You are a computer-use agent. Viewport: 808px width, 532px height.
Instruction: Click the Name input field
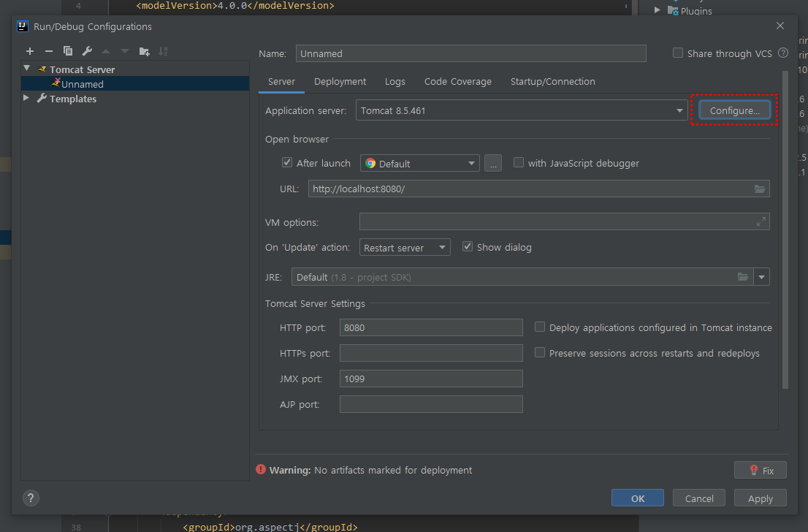471,53
